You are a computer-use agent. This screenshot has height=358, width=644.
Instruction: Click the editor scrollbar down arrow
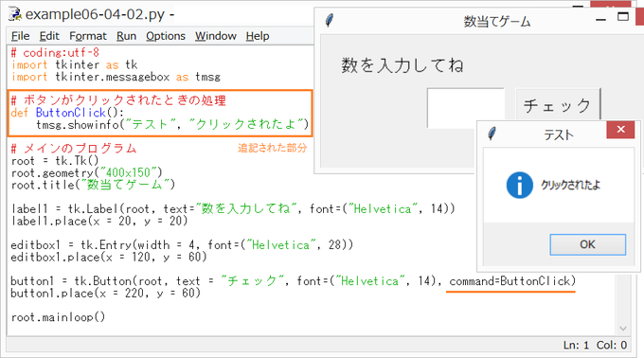623,328
